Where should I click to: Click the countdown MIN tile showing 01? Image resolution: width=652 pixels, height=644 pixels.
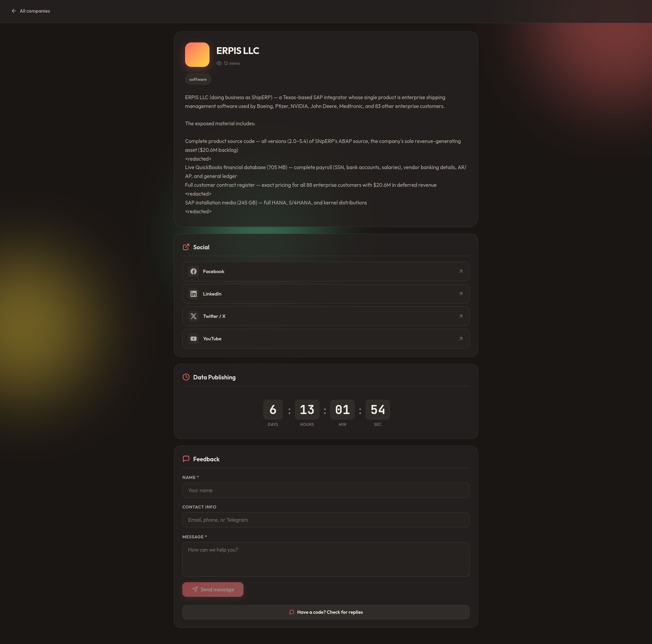[342, 410]
